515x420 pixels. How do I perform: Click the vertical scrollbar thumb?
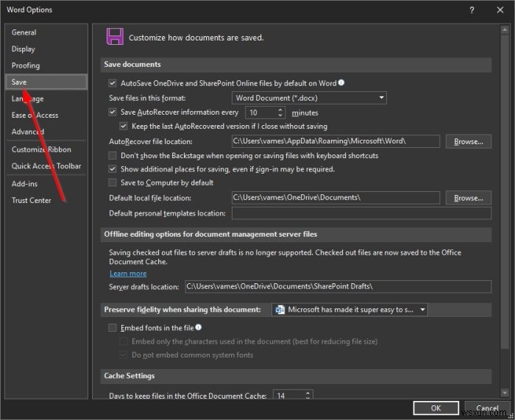coord(505,191)
